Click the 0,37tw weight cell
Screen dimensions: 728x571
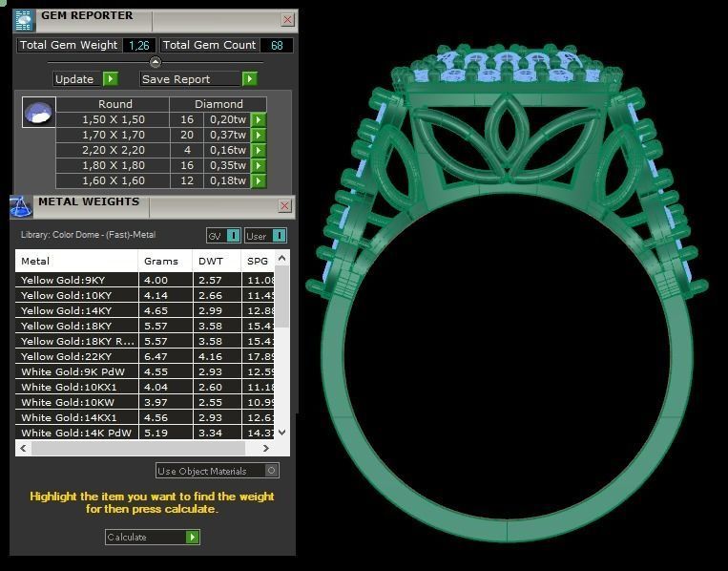point(227,136)
